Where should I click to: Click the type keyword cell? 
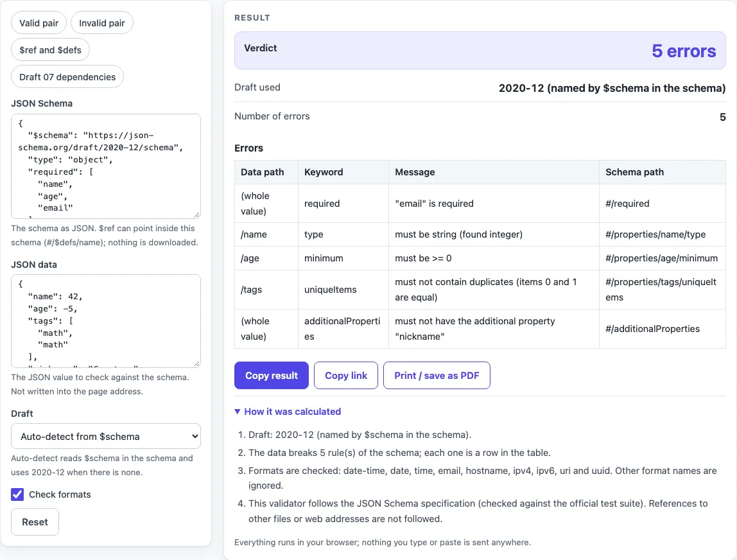click(x=343, y=234)
